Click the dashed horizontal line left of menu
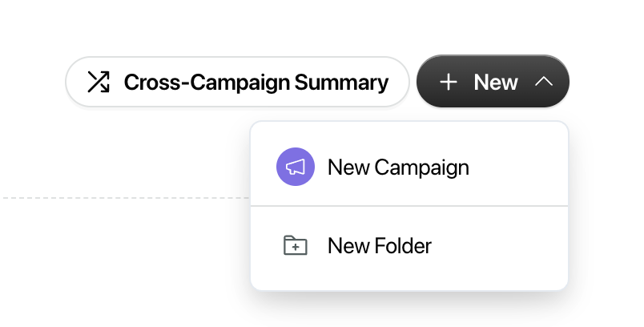This screenshot has width=644, height=327. pos(126,198)
